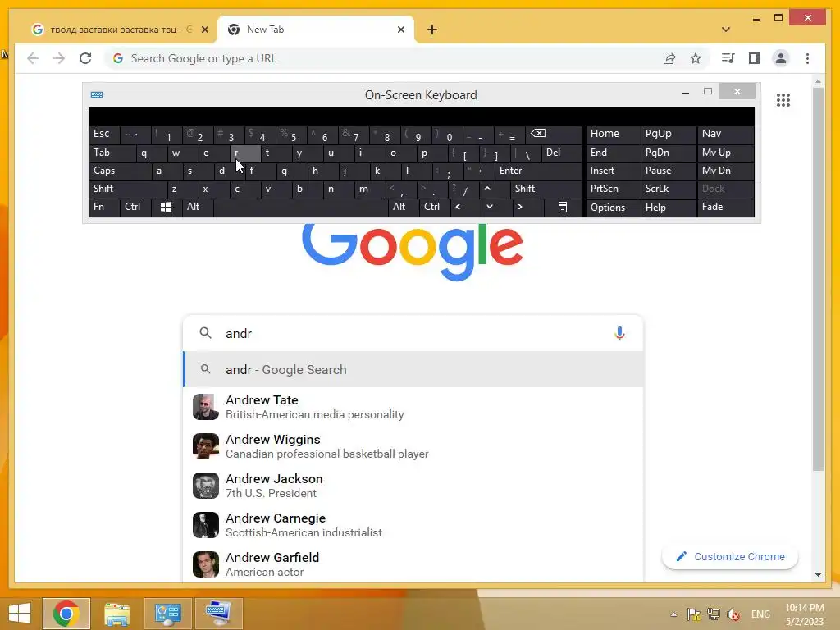Open a new Chrome tab
This screenshot has width=840, height=630.
(x=432, y=30)
